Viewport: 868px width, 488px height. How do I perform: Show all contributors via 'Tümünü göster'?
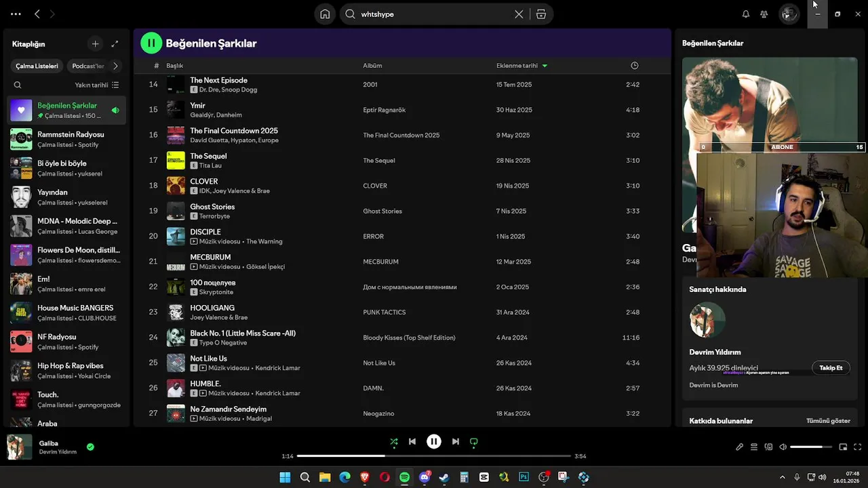coord(828,421)
